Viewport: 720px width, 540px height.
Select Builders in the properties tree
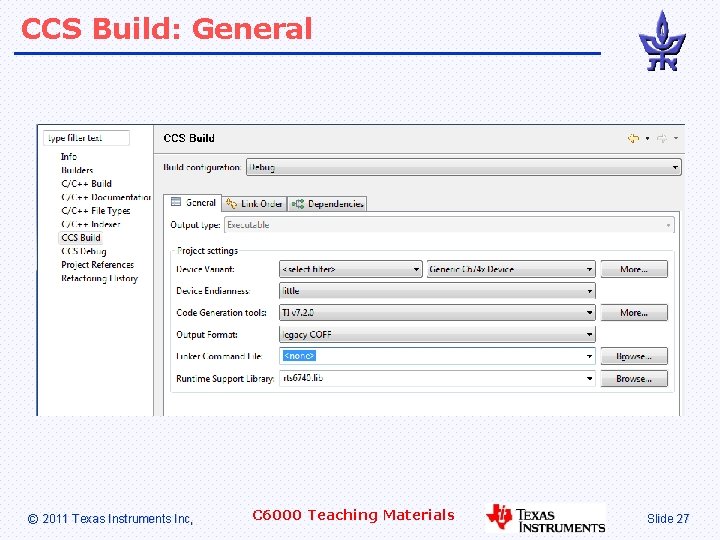tap(77, 170)
